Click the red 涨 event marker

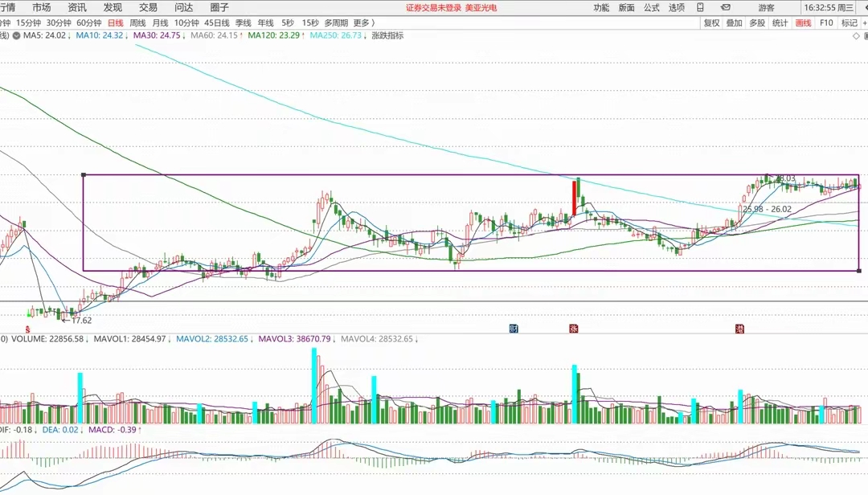(574, 329)
